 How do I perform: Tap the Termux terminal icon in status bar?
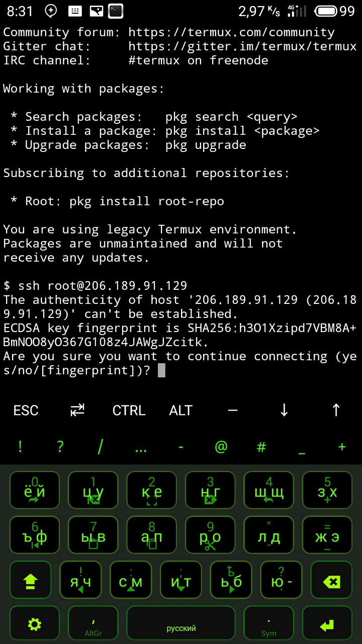coord(116,11)
